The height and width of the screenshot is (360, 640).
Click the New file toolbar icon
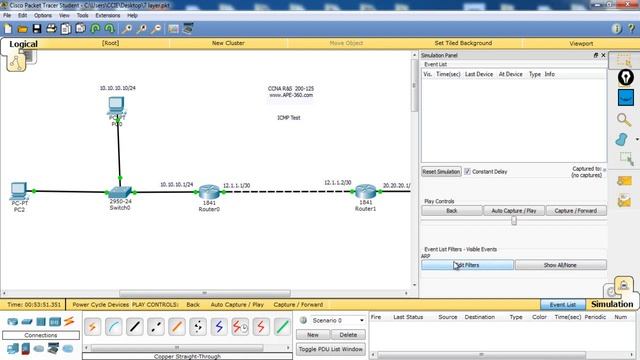pos(8,29)
